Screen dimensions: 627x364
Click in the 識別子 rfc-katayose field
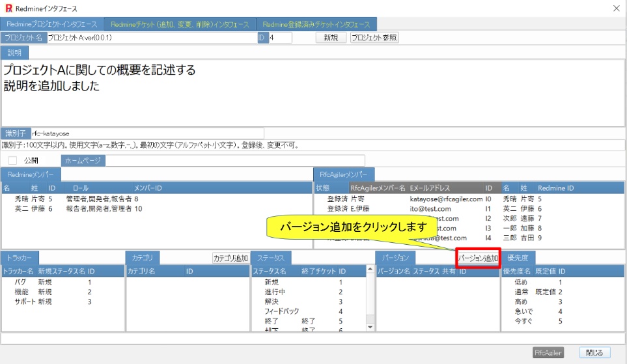click(x=147, y=133)
